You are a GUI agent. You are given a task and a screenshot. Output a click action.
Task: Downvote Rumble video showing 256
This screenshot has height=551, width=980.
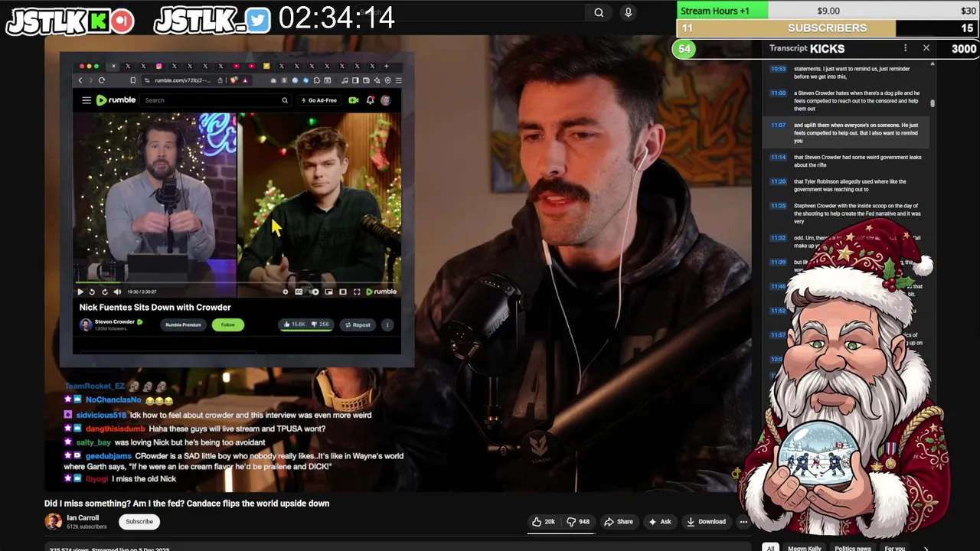click(320, 324)
